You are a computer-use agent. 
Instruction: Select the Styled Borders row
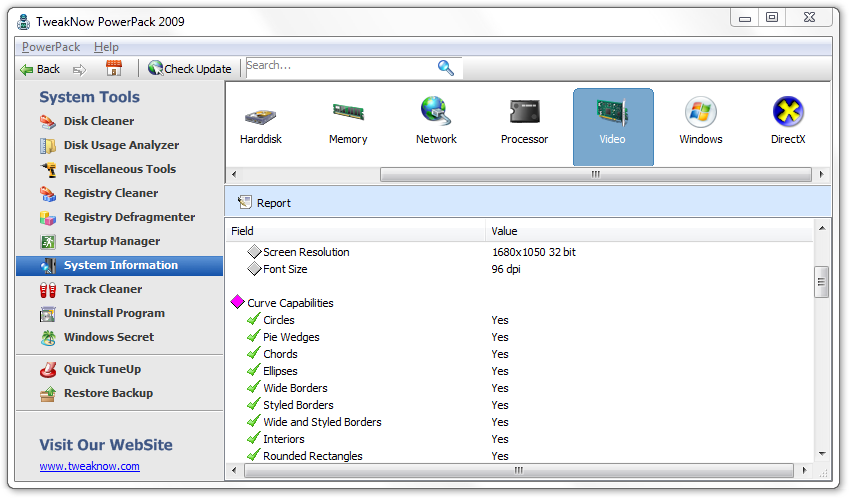click(x=520, y=405)
